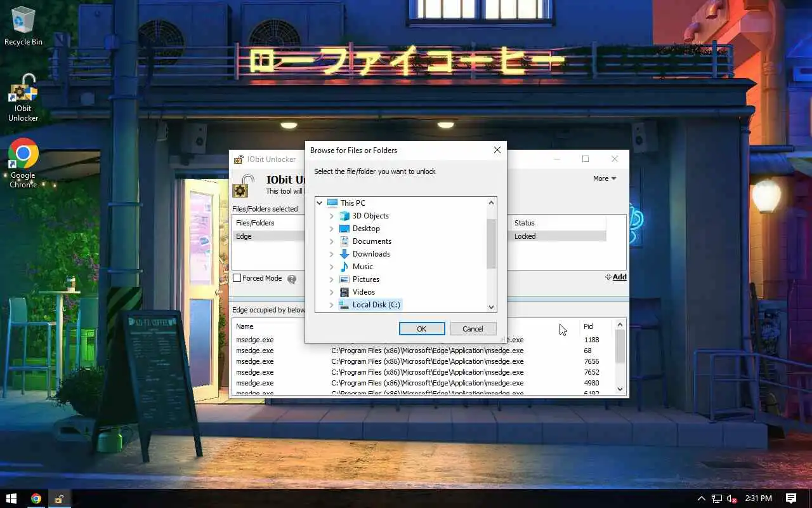
Task: Expand the 3D Objects node
Action: click(x=331, y=216)
